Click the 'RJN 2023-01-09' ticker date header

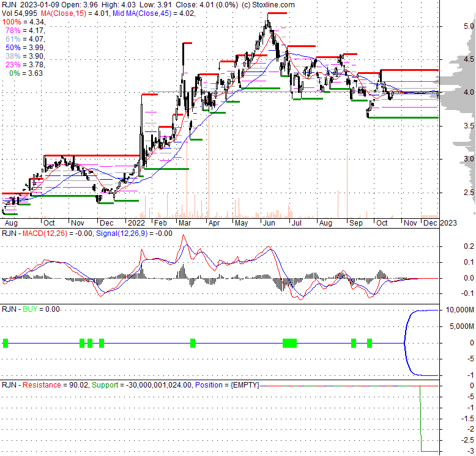(30, 5)
